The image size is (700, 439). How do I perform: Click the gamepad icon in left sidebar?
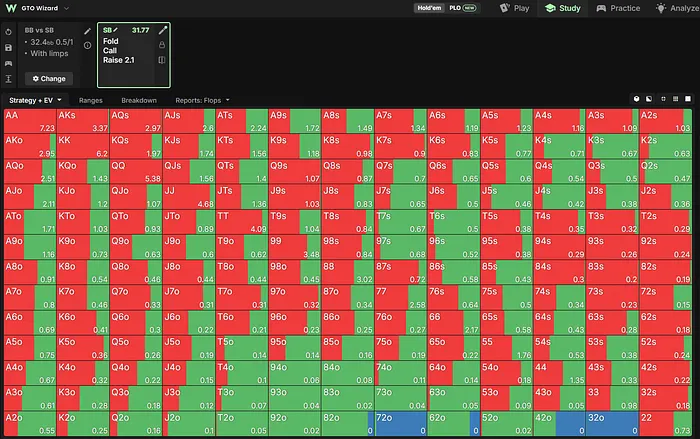pos(8,63)
